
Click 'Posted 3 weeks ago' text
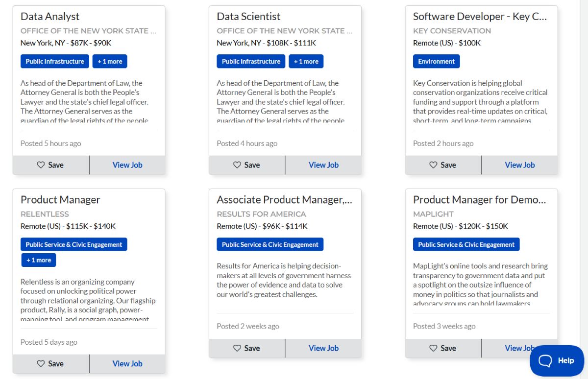pos(444,326)
